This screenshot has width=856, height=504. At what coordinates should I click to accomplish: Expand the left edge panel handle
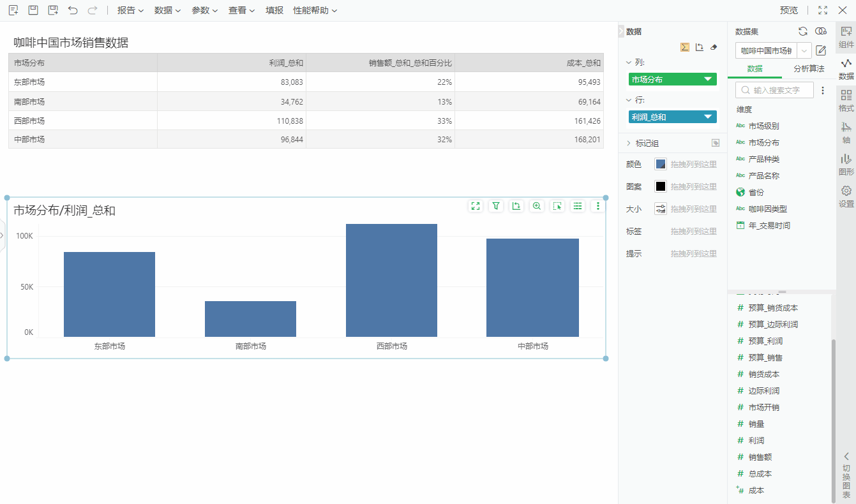click(2, 235)
